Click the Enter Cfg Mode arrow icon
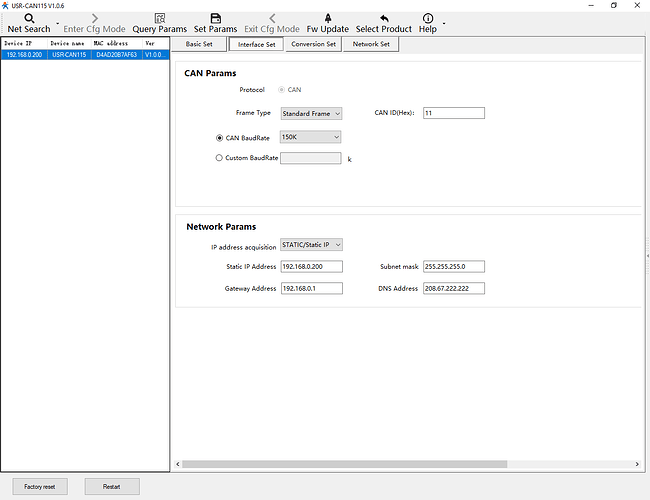 94,18
